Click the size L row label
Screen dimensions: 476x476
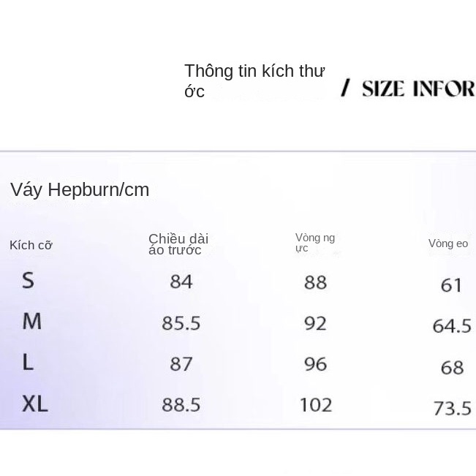click(x=28, y=362)
